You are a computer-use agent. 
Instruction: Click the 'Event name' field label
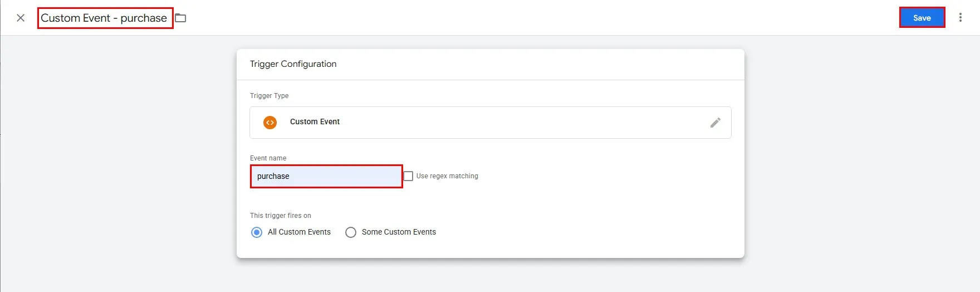(268, 158)
